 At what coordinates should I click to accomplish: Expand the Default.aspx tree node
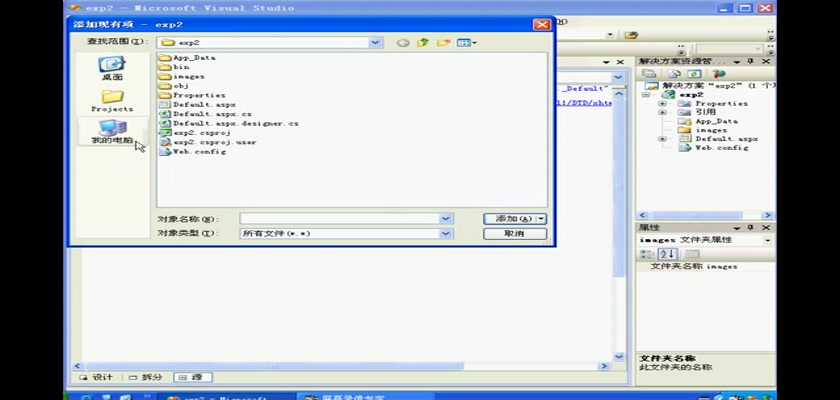click(x=662, y=139)
